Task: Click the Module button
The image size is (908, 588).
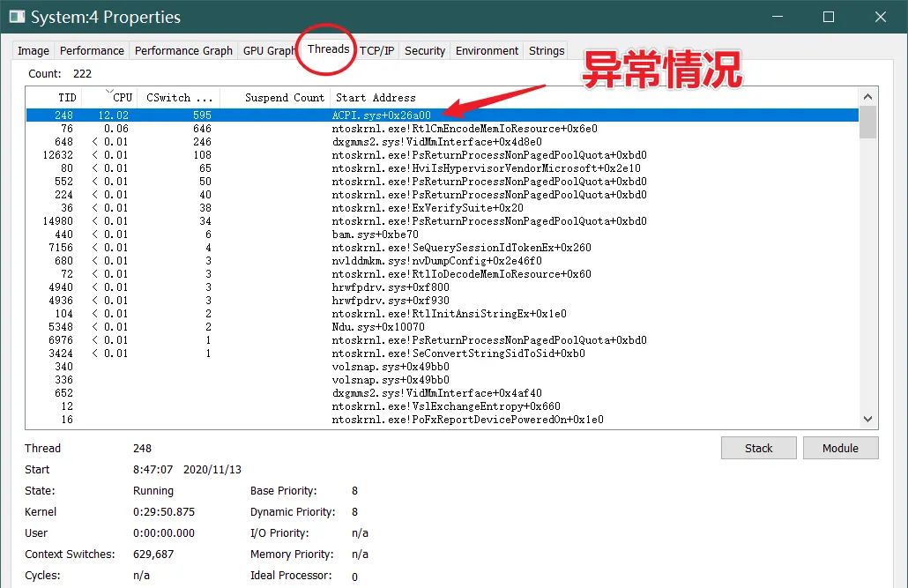Action: click(840, 448)
